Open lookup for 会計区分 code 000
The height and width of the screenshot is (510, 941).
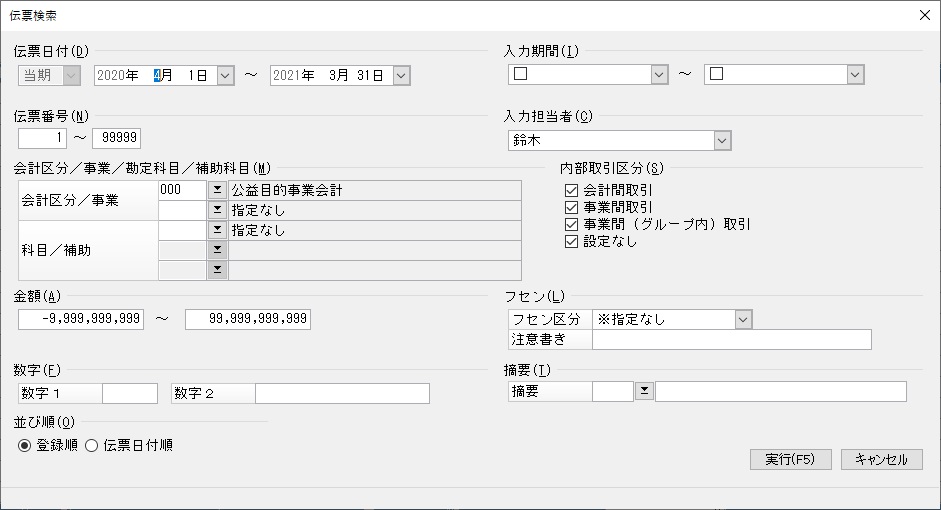coord(217,190)
